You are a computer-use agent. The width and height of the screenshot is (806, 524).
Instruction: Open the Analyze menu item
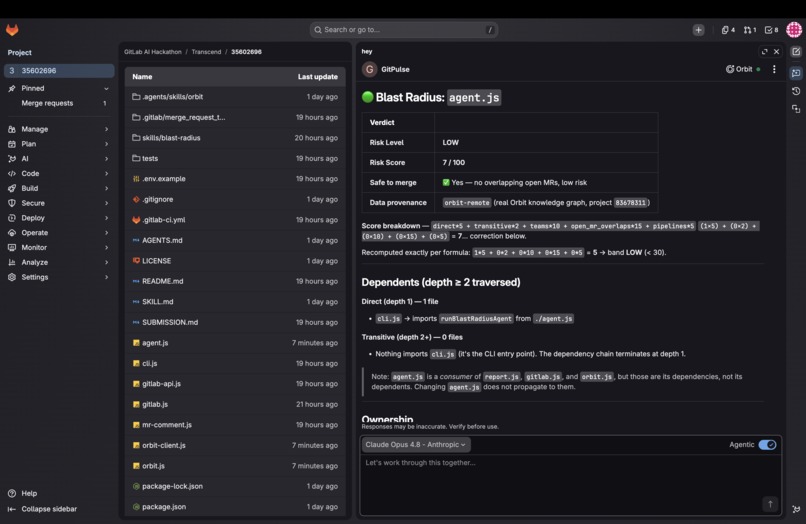59,262
